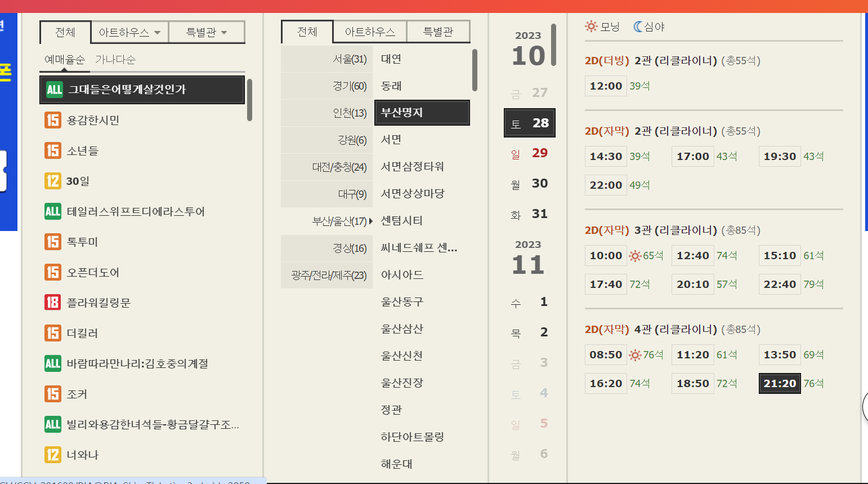
Task: Switch to 아트하우스 tab in theater panel
Action: click(370, 32)
